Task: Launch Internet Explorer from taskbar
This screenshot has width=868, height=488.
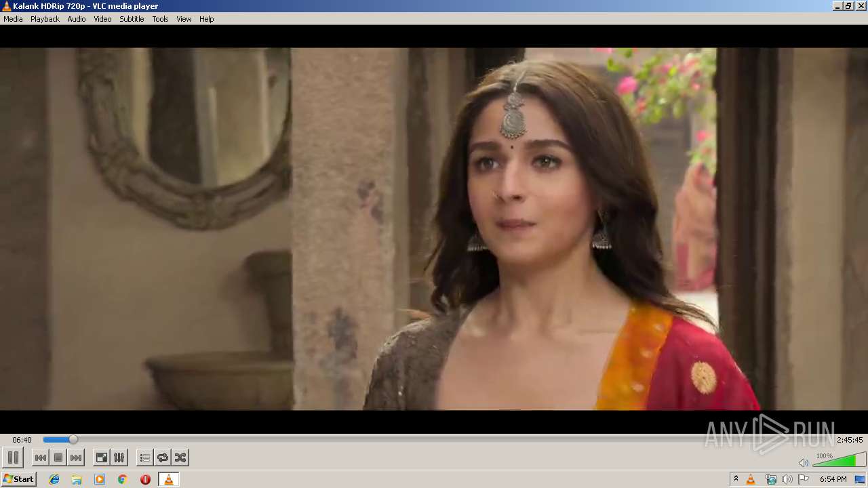Action: pos(54,479)
